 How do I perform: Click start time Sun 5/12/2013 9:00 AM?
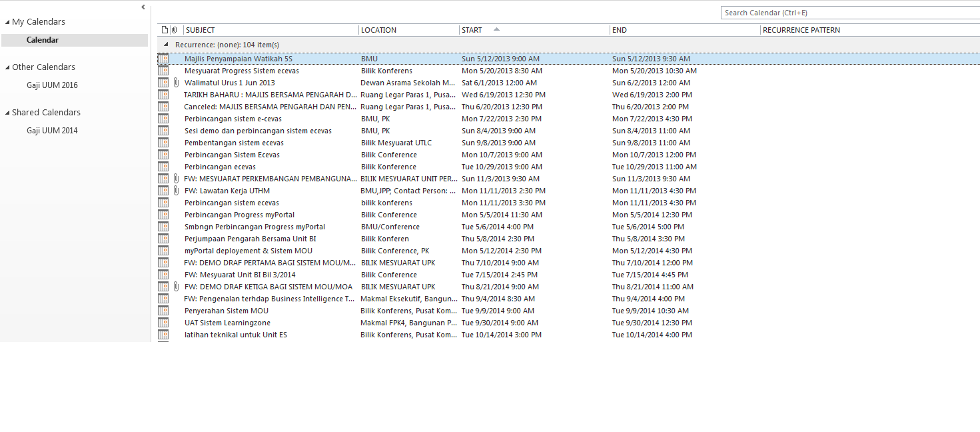tap(500, 59)
